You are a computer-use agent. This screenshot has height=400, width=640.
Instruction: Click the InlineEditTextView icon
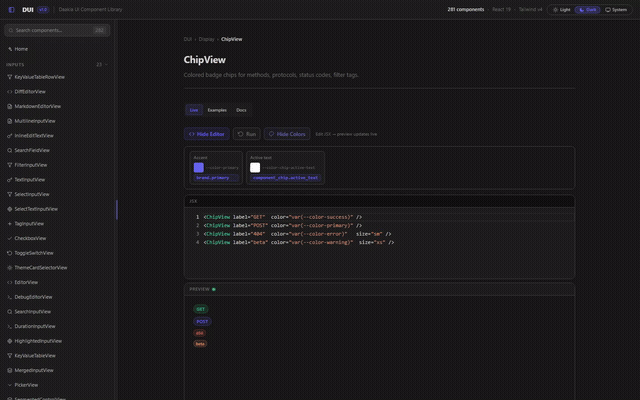[9, 136]
